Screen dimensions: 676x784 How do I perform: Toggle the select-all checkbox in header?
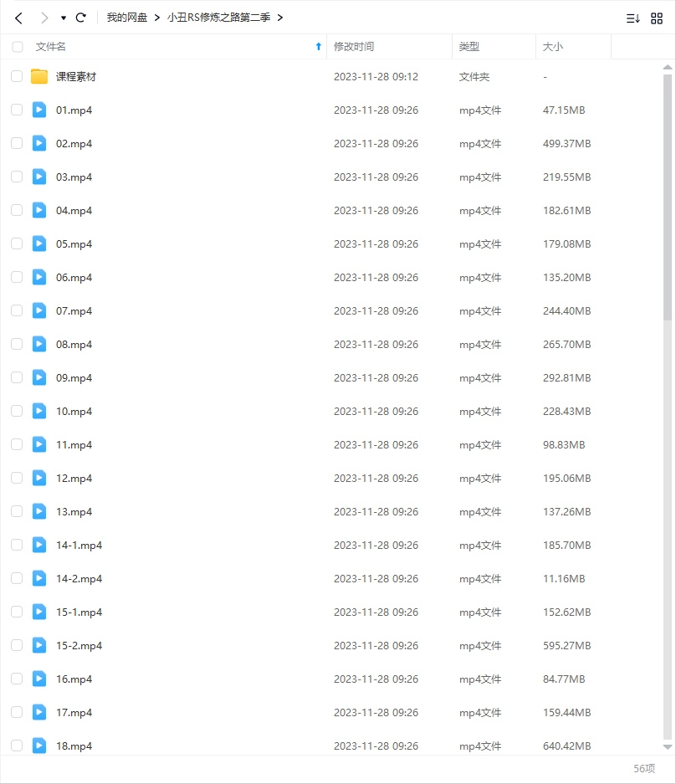click(x=18, y=47)
